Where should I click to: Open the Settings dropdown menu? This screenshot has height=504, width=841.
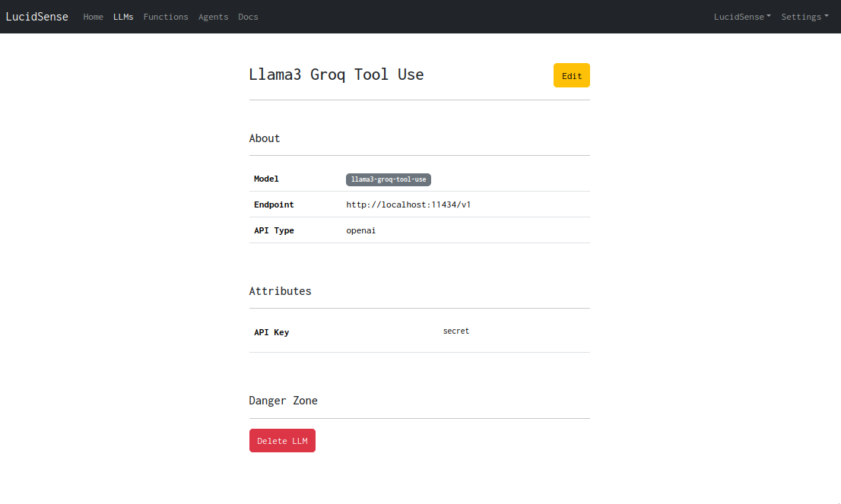805,17
